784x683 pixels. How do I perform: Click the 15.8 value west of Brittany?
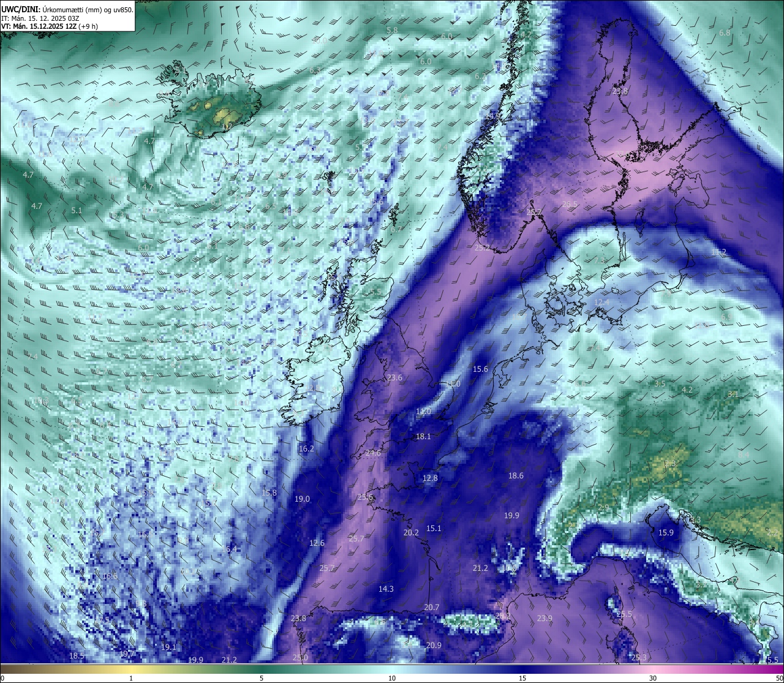click(269, 492)
